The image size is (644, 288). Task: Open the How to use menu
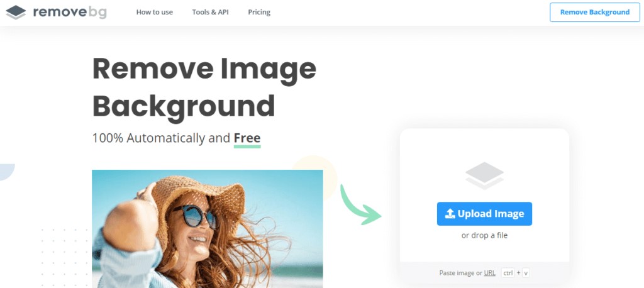click(x=155, y=13)
